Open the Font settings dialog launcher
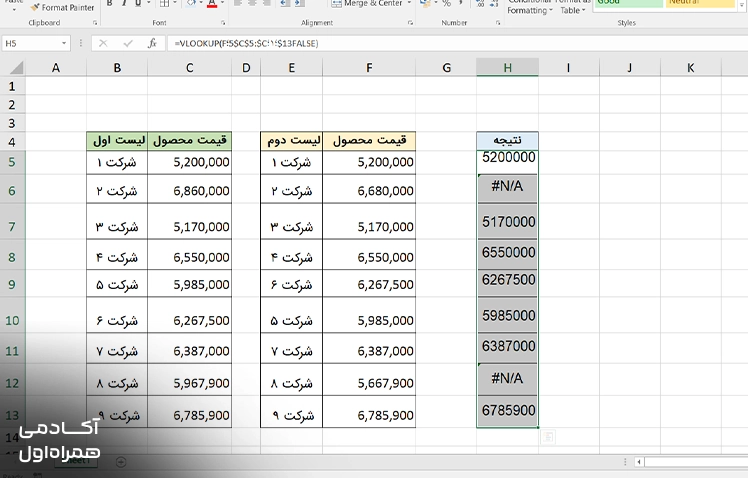Screen dimensions: 748x478 (223, 22)
